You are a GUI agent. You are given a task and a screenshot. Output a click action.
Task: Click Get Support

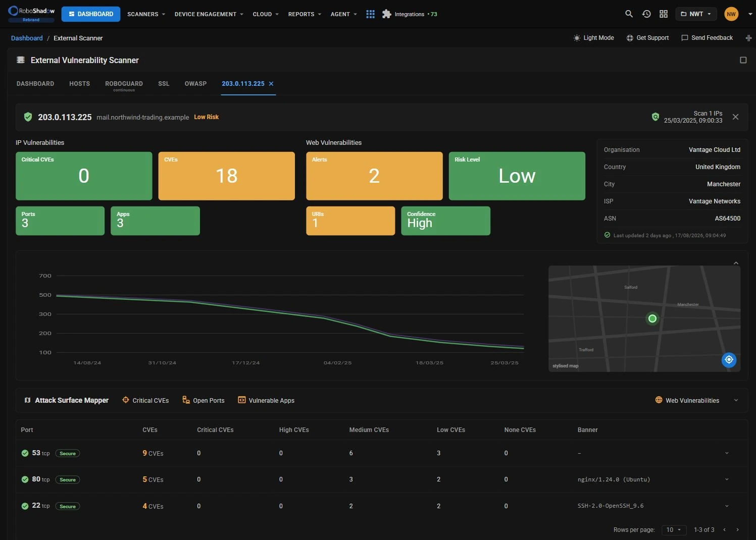pyautogui.click(x=647, y=38)
